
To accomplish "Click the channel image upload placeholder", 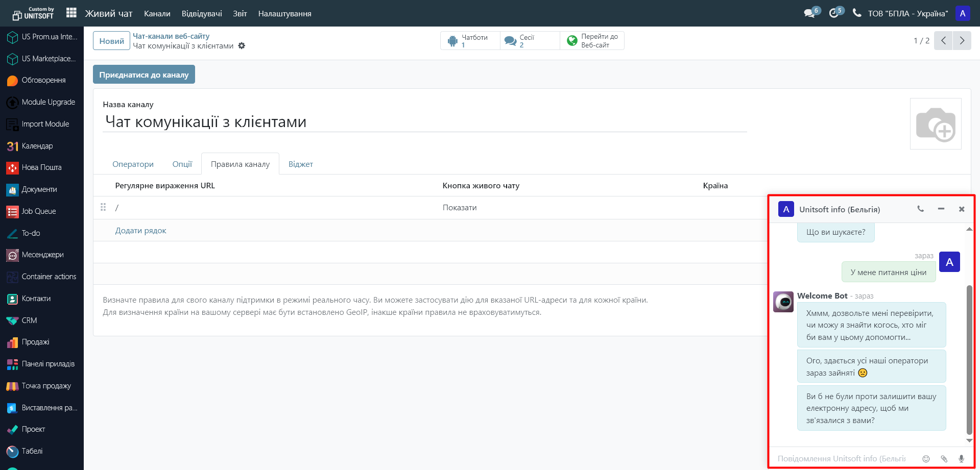I will coord(935,124).
